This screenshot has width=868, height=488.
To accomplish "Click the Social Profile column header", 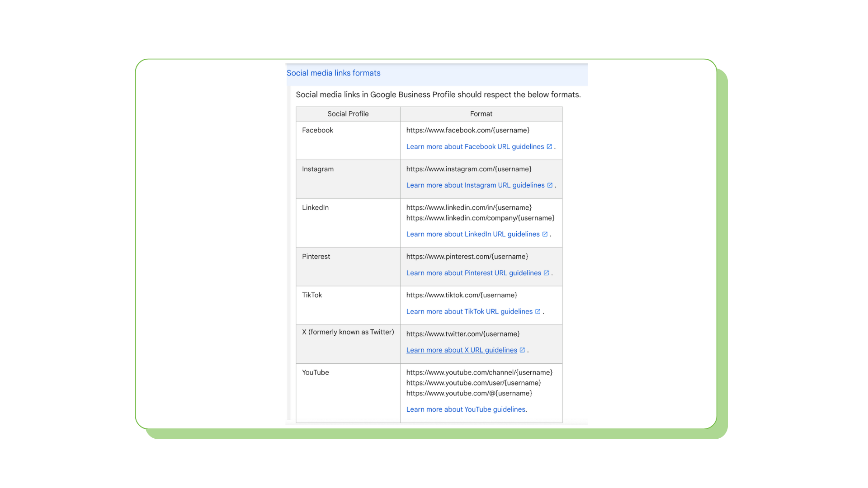I will (348, 114).
